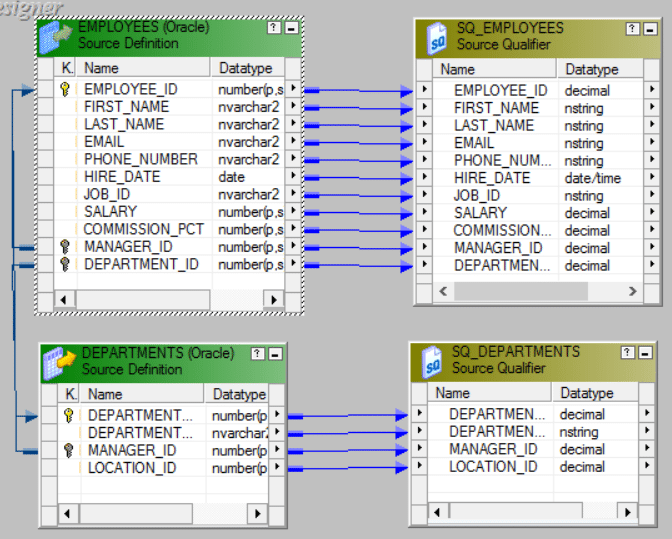Click the Datatype column header in SQ_DEPARTMENTS
This screenshot has width=672, height=539.
595,393
